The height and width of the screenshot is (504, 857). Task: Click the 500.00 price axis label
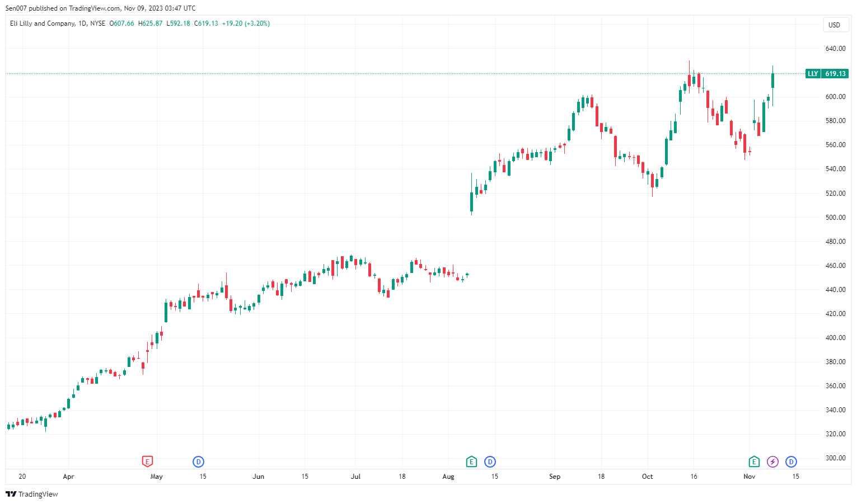coord(835,218)
